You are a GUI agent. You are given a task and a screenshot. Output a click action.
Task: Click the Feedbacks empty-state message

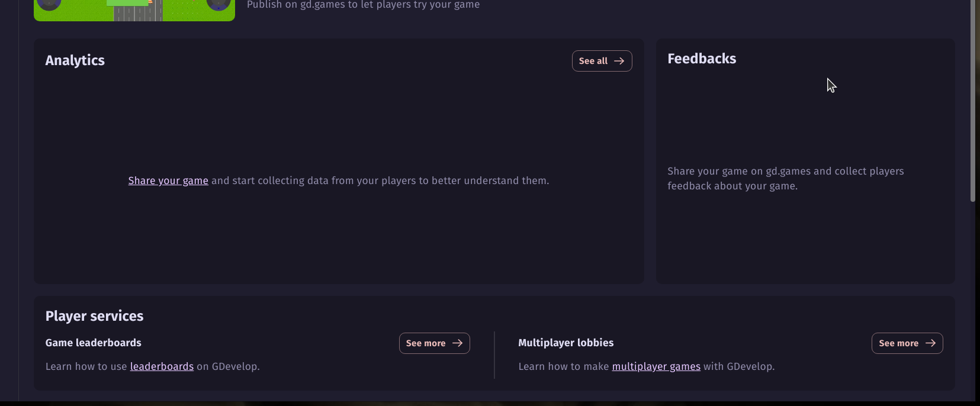(x=785, y=178)
